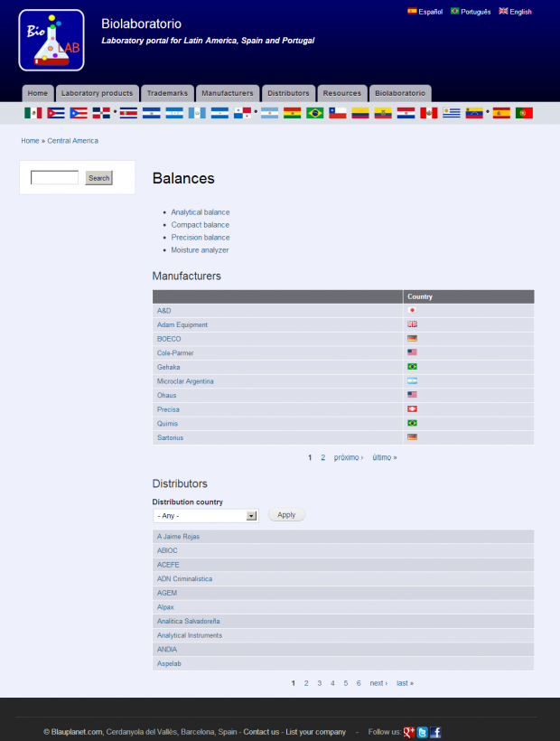Viewport: 560px width, 741px height.
Task: Open the List your company link
Action: 315,732
